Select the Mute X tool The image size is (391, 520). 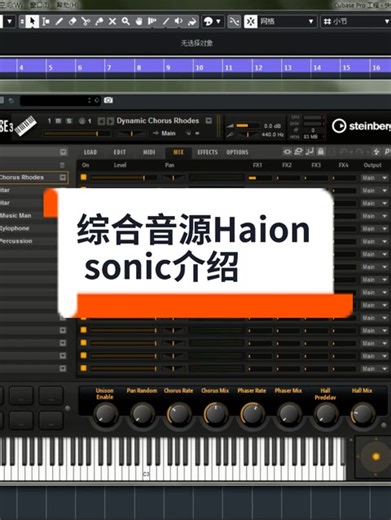coord(113,21)
